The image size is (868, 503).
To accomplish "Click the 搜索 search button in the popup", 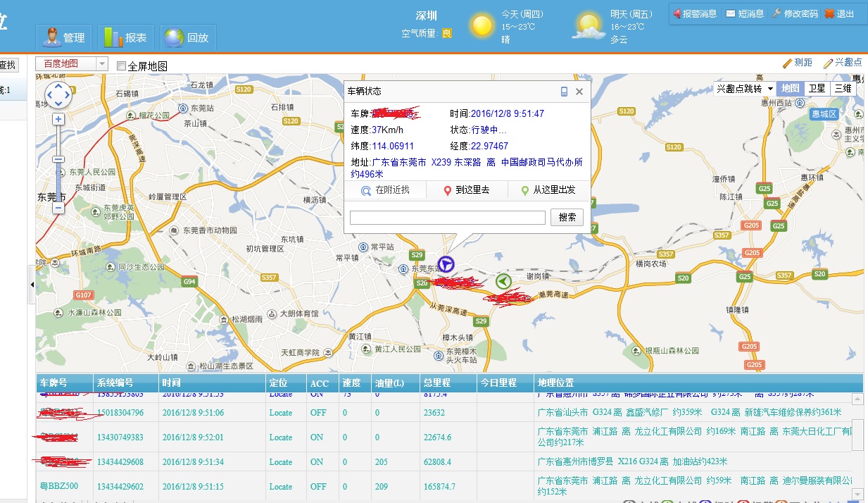I will point(567,217).
